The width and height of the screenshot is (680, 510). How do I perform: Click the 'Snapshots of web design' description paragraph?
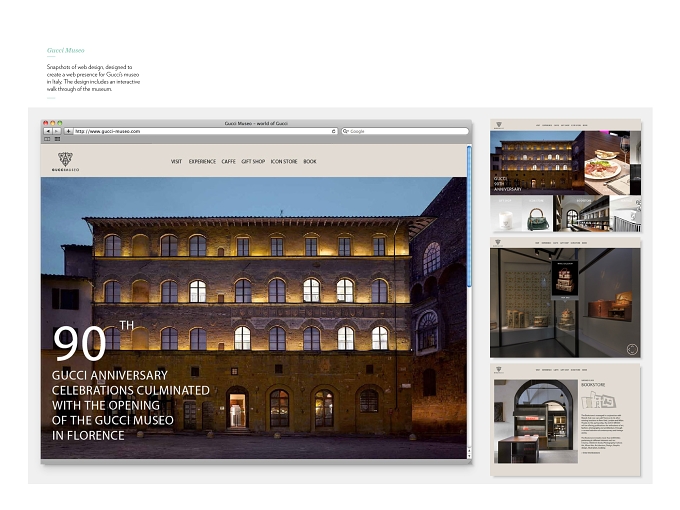(93, 78)
